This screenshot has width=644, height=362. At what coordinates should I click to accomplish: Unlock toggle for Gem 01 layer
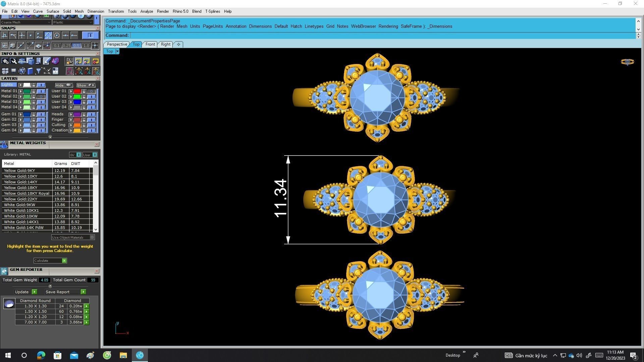34,114
